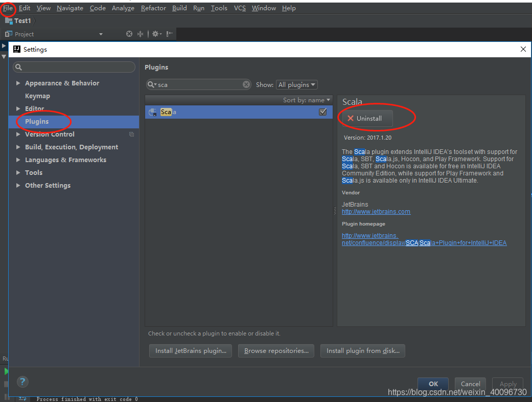
Task: Click the green Run icon in the Run panel
Action: coord(6,371)
